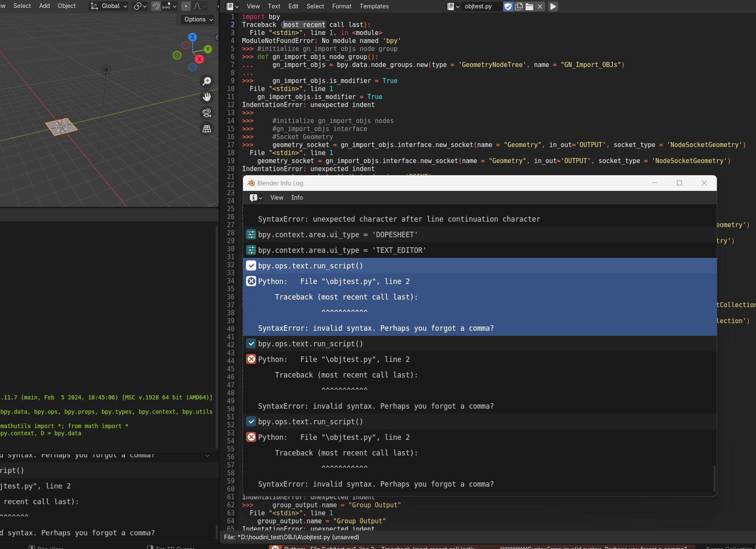
Task: Click line 1 'import bpy' in script
Action: pyautogui.click(x=261, y=17)
